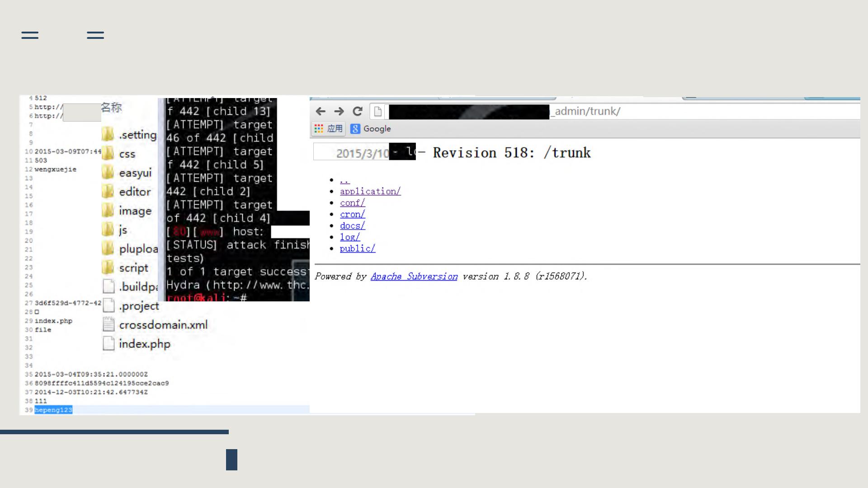Screen dimensions: 868x488
Task: Select the index.php file in the list
Action: click(144, 344)
